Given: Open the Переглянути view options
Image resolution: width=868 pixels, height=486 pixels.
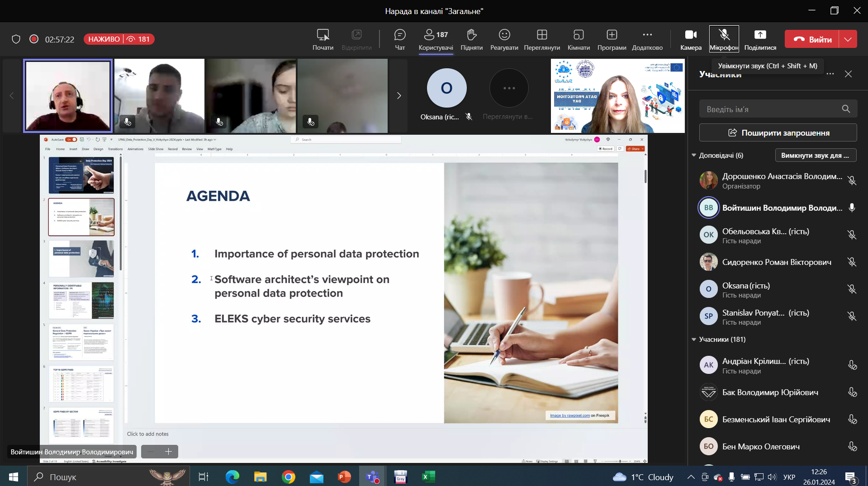Looking at the screenshot, I should coord(542,39).
